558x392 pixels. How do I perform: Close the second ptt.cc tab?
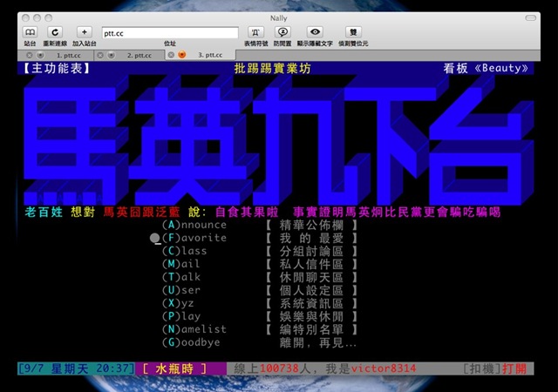click(x=100, y=55)
